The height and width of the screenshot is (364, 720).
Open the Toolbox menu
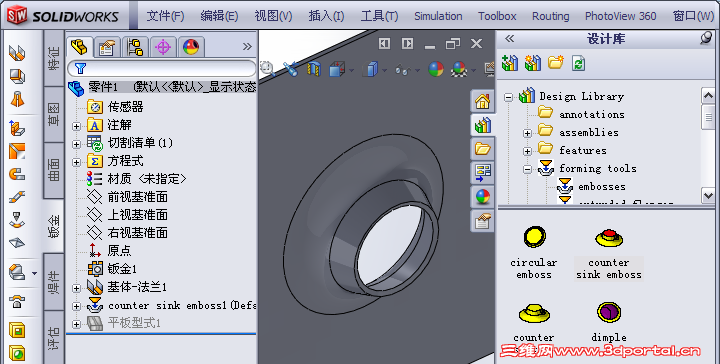pyautogui.click(x=497, y=16)
